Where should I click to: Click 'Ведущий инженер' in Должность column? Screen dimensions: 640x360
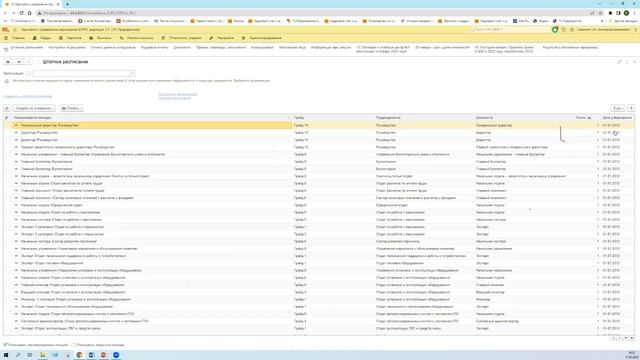click(490, 292)
